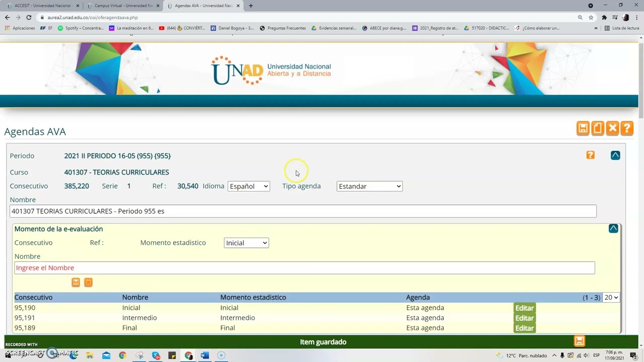Open the Chrome tab search dropdown arrow

591,6
